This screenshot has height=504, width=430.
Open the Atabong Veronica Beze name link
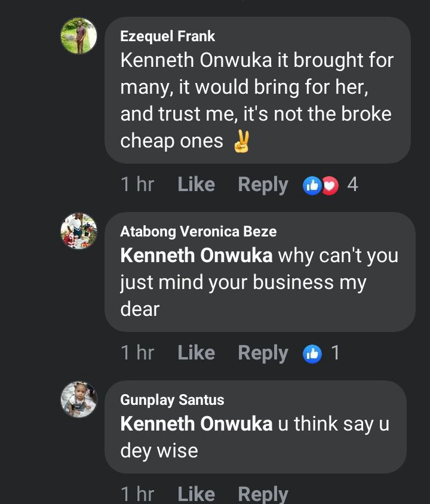point(198,232)
